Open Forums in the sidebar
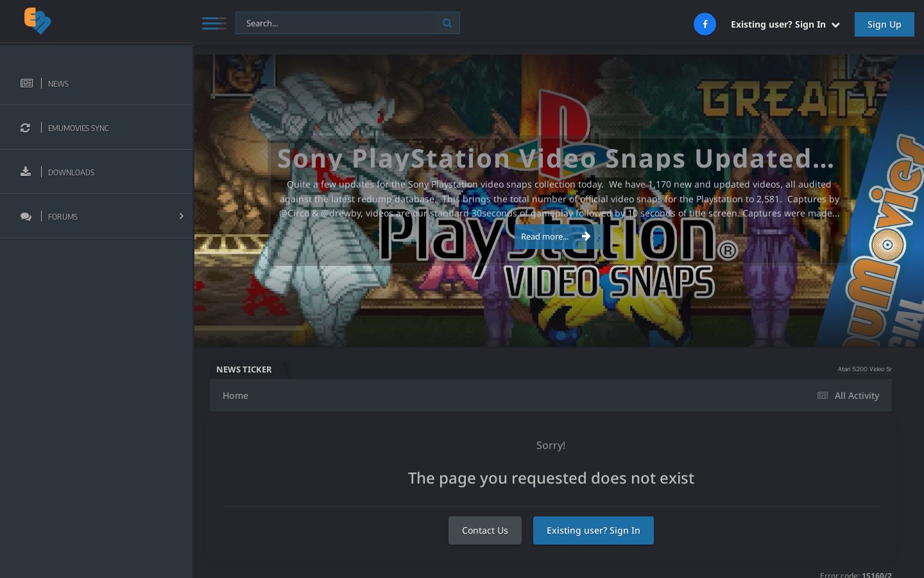This screenshot has width=924, height=578. [x=96, y=216]
